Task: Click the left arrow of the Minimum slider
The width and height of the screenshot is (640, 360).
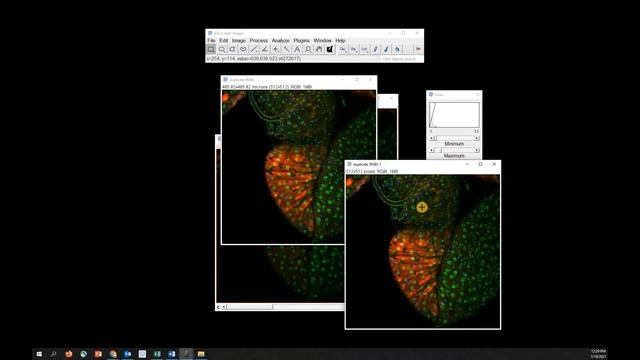Action: click(431, 138)
